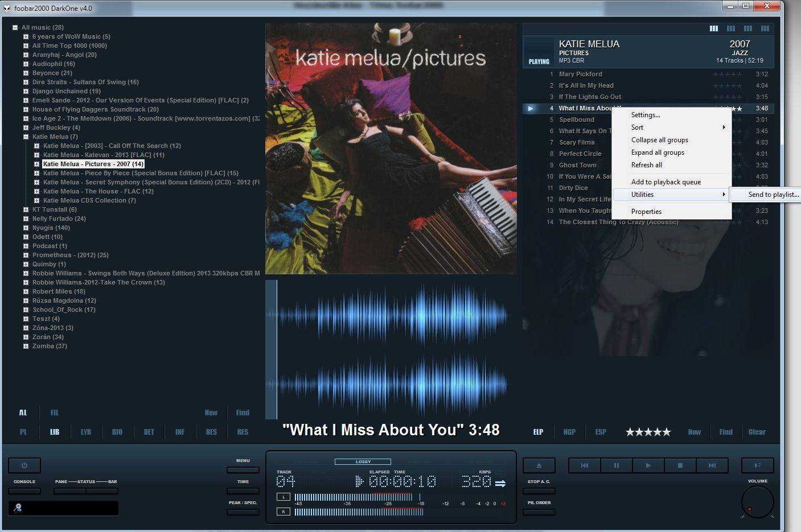Set rating using the five-star bar
Screen dimensions: 801x532
pyautogui.click(x=648, y=432)
